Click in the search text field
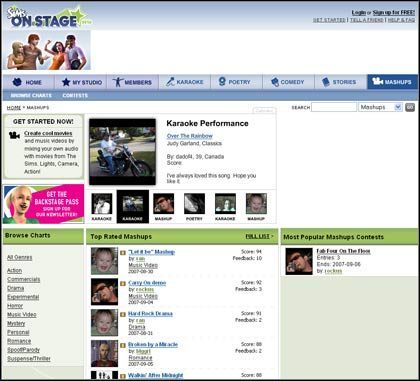The image size is (420, 381). pyautogui.click(x=334, y=107)
